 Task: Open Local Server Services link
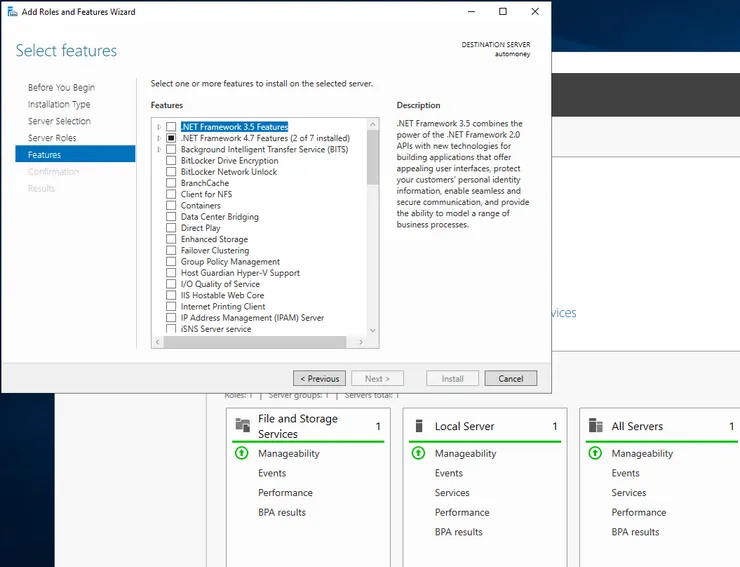coord(452,492)
